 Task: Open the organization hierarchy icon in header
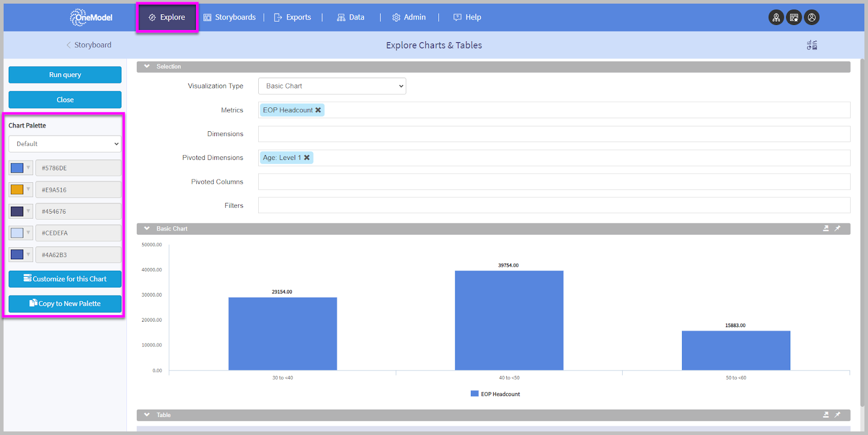(776, 17)
